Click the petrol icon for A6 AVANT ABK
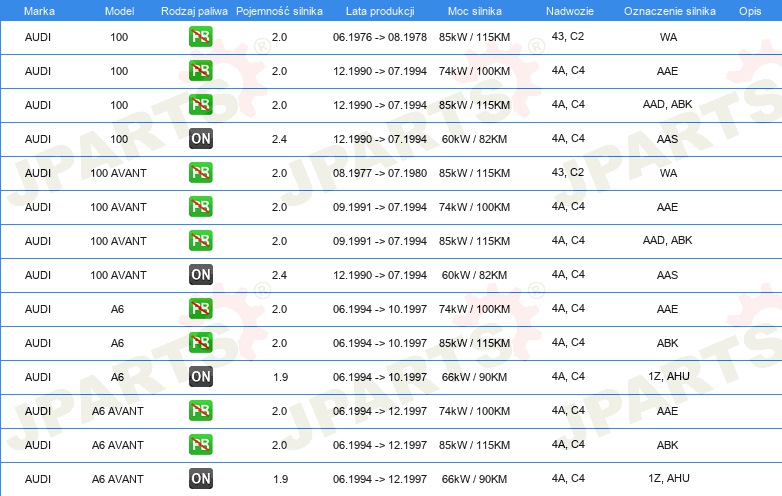Screen dimensions: 782x496 click(200, 445)
